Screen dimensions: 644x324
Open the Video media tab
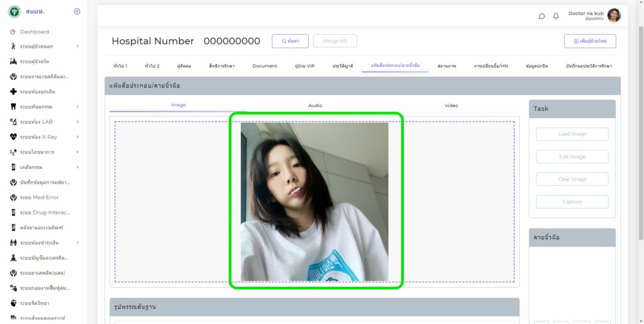[452, 106]
